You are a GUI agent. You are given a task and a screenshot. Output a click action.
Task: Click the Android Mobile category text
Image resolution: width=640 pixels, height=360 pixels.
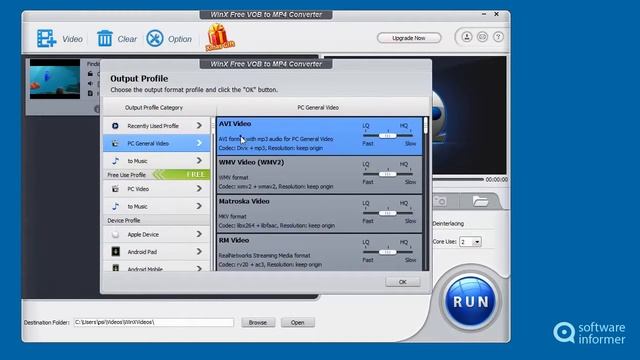click(x=145, y=269)
